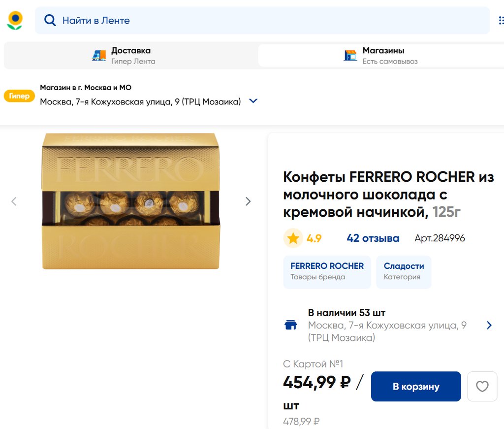Show the next product image
The height and width of the screenshot is (429, 504).
click(248, 201)
